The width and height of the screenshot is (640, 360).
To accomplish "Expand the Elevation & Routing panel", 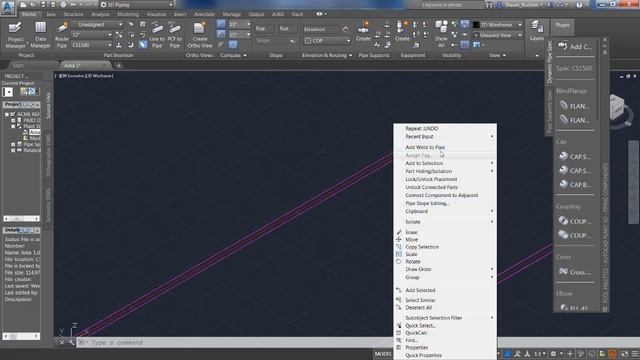I will [327, 55].
